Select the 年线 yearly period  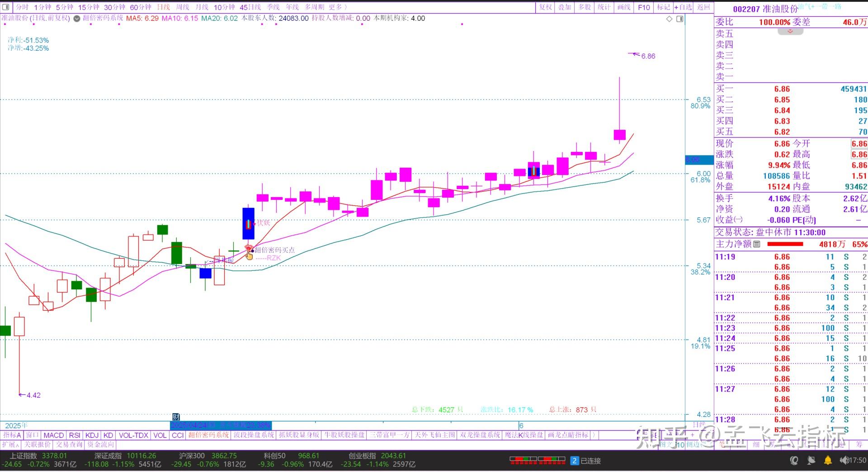[x=292, y=7]
